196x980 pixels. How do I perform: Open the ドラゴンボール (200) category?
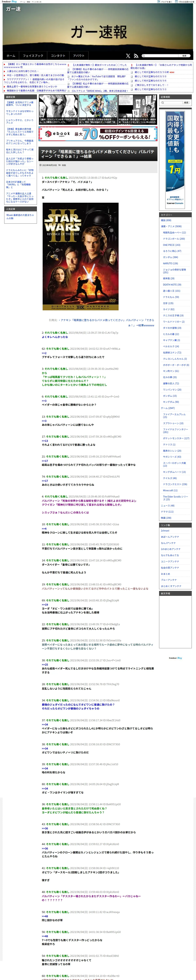click(x=174, y=239)
